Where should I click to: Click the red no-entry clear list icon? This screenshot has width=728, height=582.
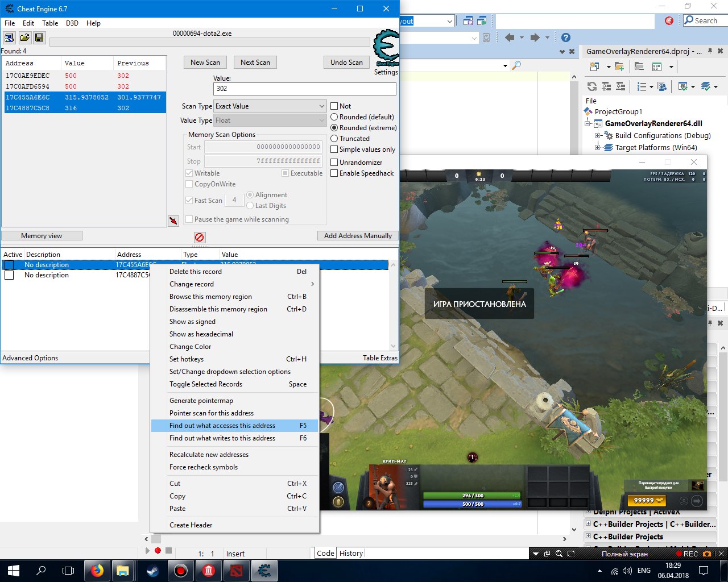(199, 237)
